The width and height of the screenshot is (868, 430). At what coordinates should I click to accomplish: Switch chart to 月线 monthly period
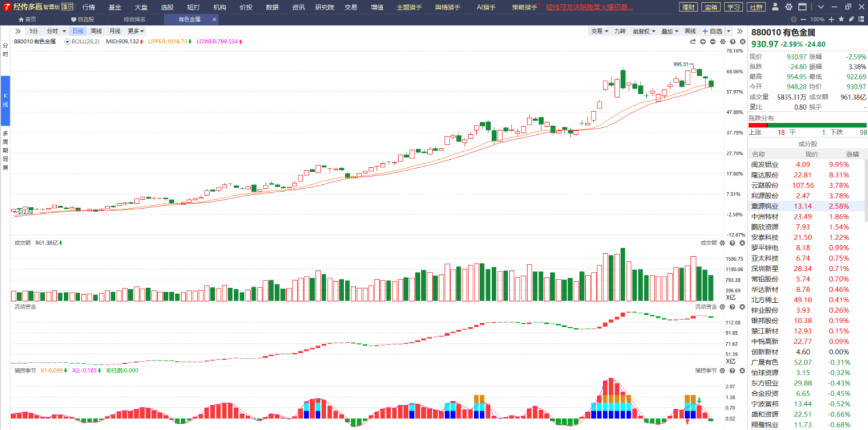(115, 31)
